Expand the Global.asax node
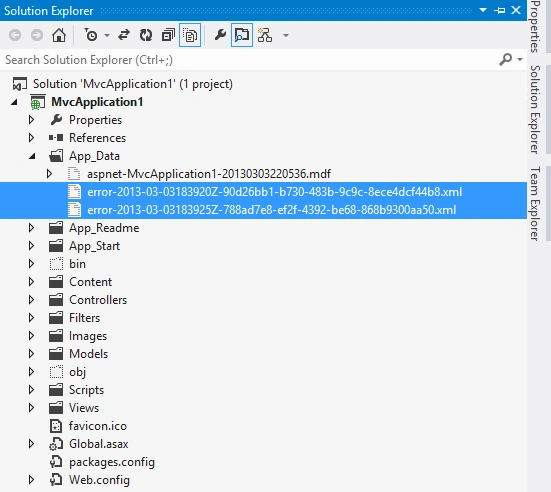Viewport: 551px width, 492px height. coord(31,444)
